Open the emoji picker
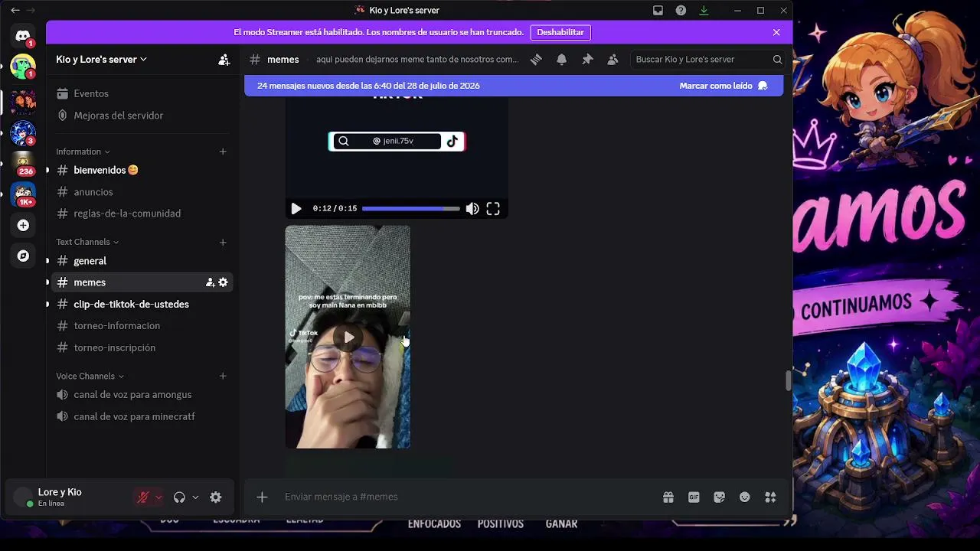The image size is (980, 551). pos(745,497)
